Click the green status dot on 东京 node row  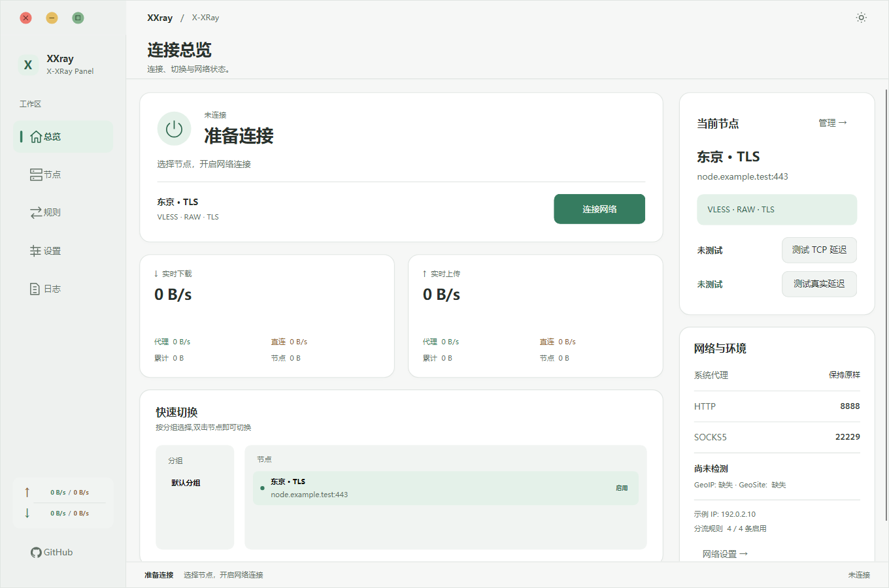[x=262, y=488]
